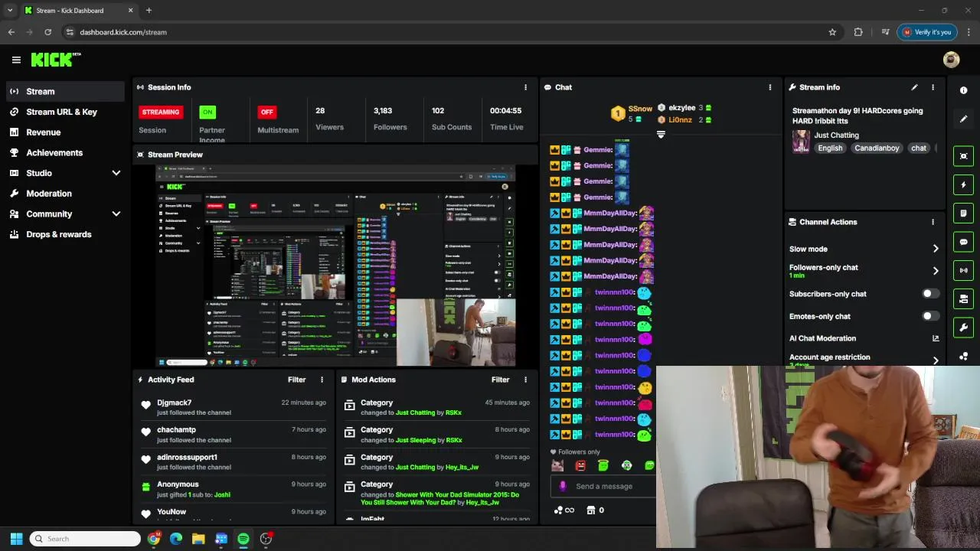Open File Explorer from the taskbar
Image resolution: width=980 pixels, height=551 pixels.
coord(198,539)
